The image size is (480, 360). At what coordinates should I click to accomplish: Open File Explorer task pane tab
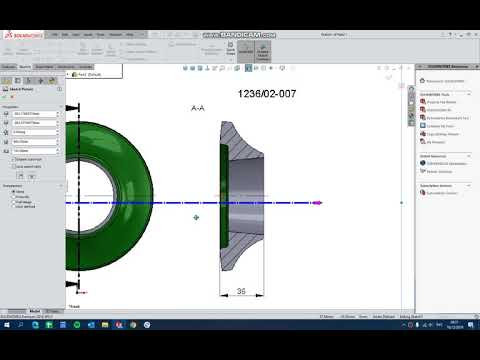click(411, 103)
